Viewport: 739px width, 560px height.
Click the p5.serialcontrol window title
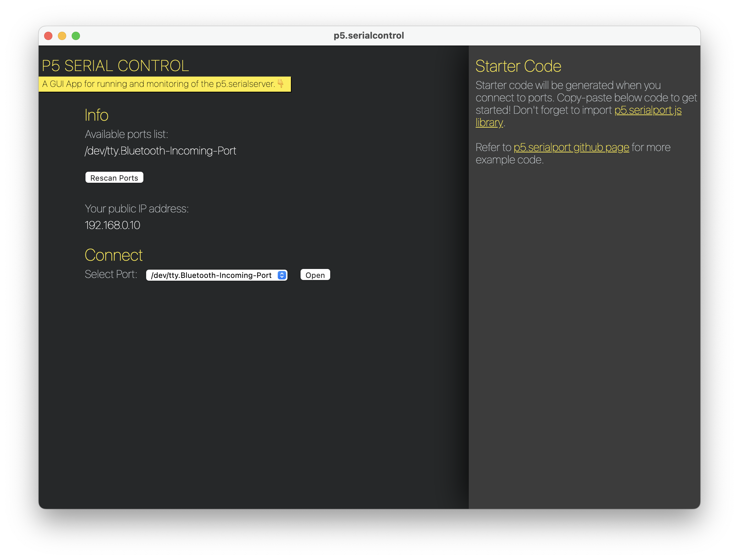[x=368, y=36]
